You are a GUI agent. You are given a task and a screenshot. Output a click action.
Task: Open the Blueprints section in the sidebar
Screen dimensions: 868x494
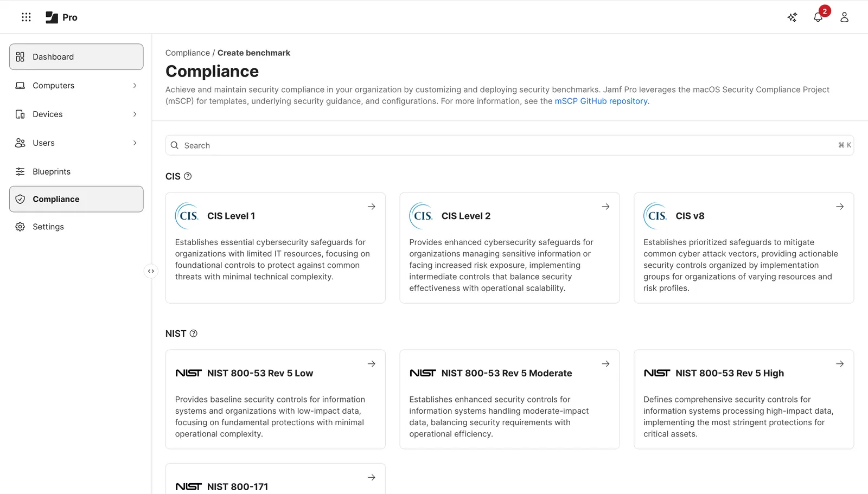tap(51, 171)
